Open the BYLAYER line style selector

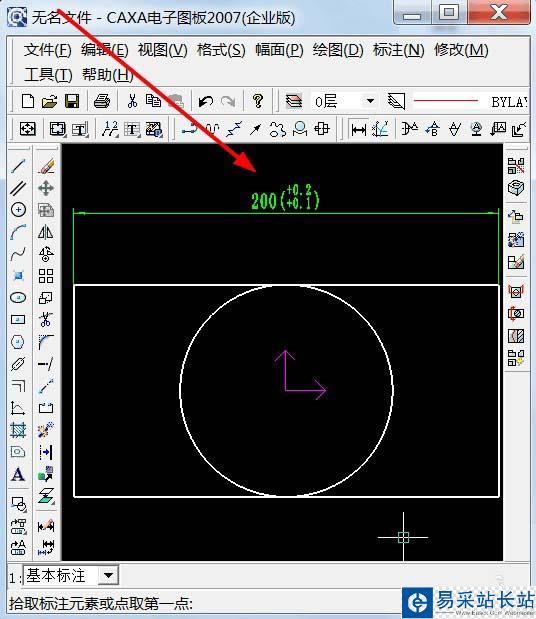pos(470,102)
